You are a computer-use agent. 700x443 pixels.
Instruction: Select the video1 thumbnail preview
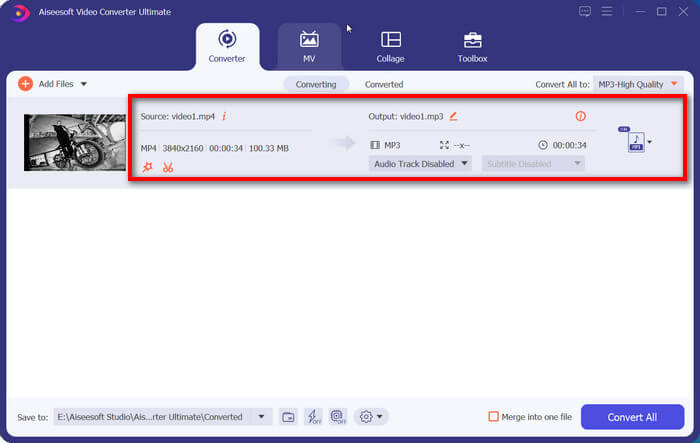point(75,142)
